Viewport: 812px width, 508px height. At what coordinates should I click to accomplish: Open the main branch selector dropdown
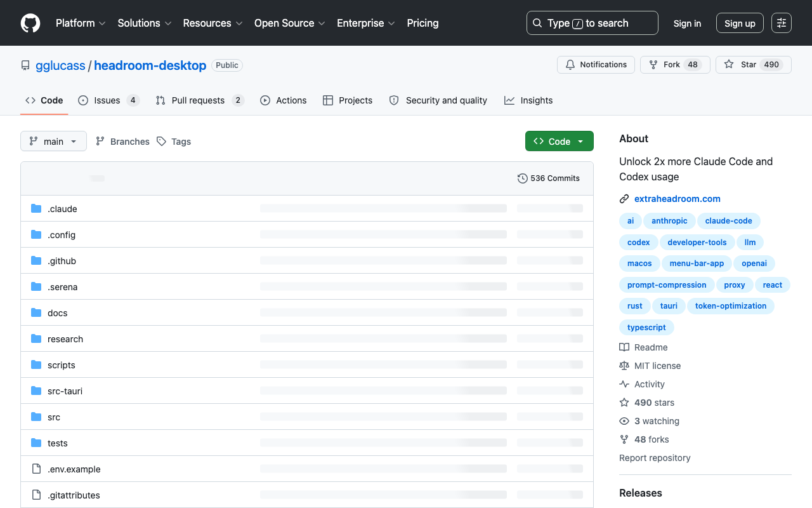click(x=53, y=141)
